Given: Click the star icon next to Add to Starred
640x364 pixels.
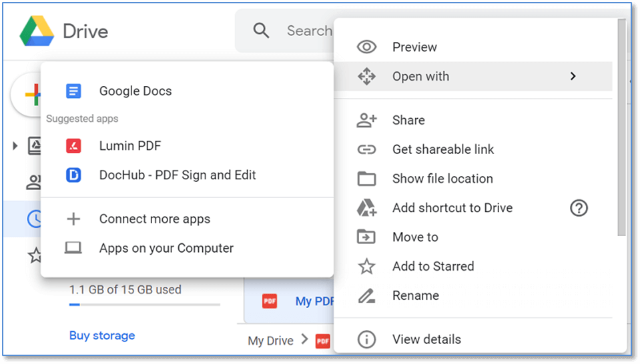Looking at the screenshot, I should [x=366, y=266].
